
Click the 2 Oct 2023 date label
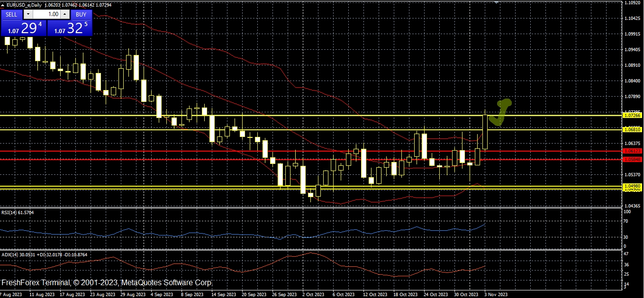313,294
